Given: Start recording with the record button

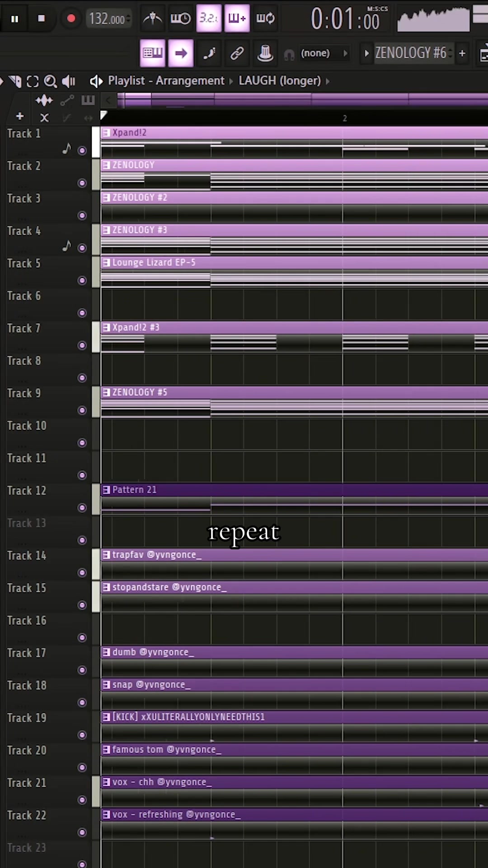Looking at the screenshot, I should pyautogui.click(x=71, y=19).
